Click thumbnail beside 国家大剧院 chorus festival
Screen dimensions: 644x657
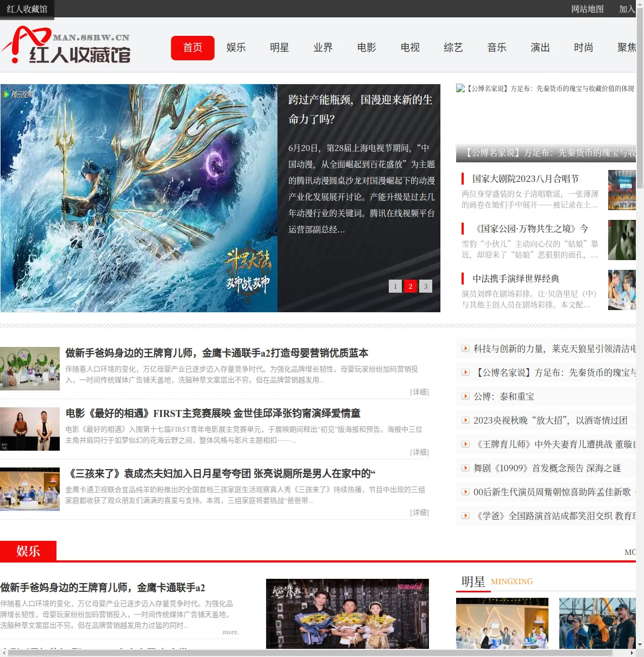(x=622, y=190)
